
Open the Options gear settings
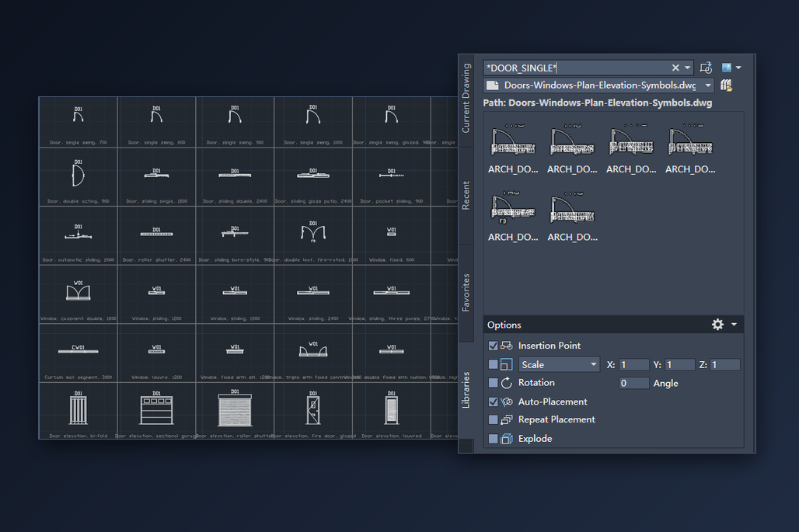(x=717, y=325)
